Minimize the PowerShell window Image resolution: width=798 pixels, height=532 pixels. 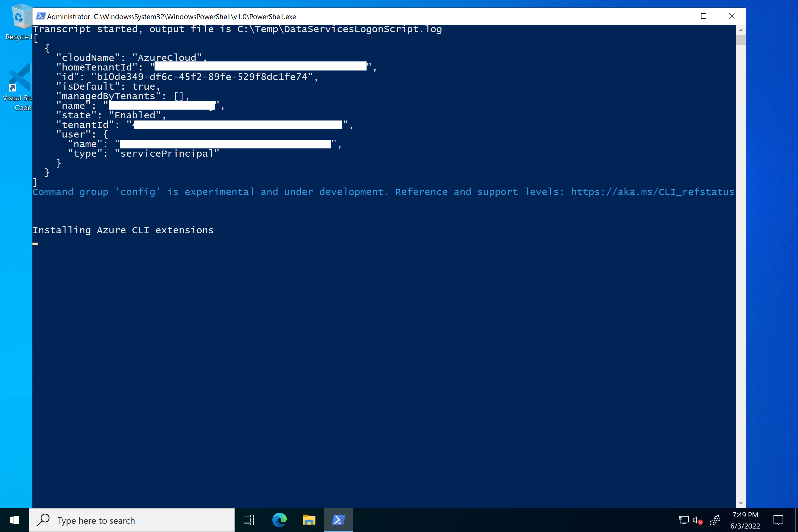(676, 16)
